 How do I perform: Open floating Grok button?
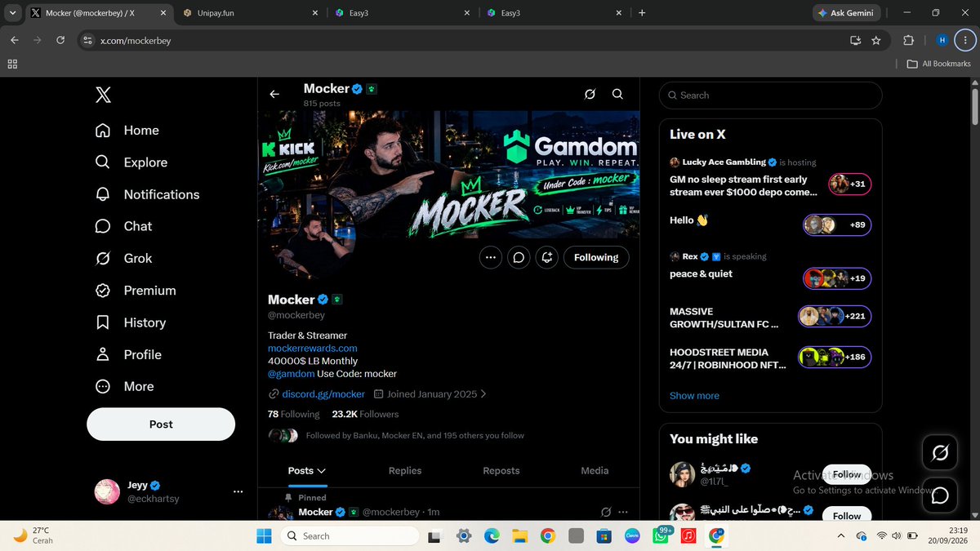940,453
